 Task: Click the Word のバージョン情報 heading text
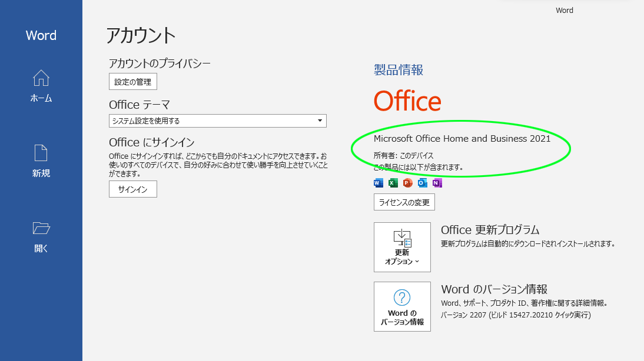(x=494, y=289)
